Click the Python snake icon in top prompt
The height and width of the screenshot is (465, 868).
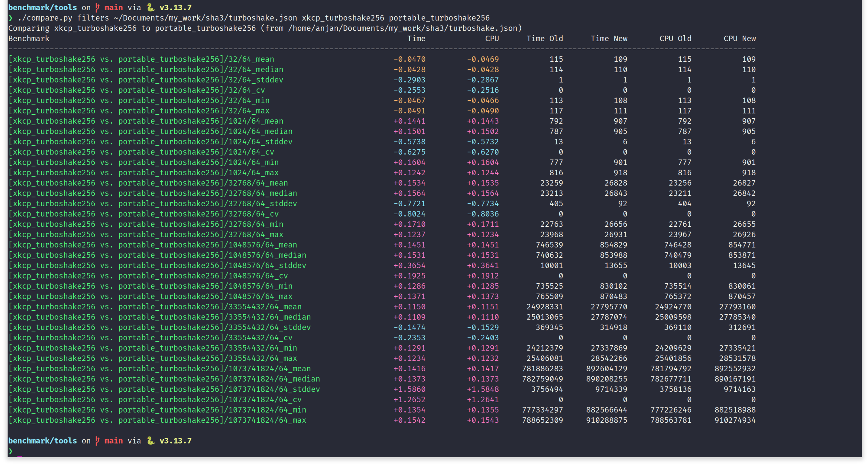coord(150,7)
